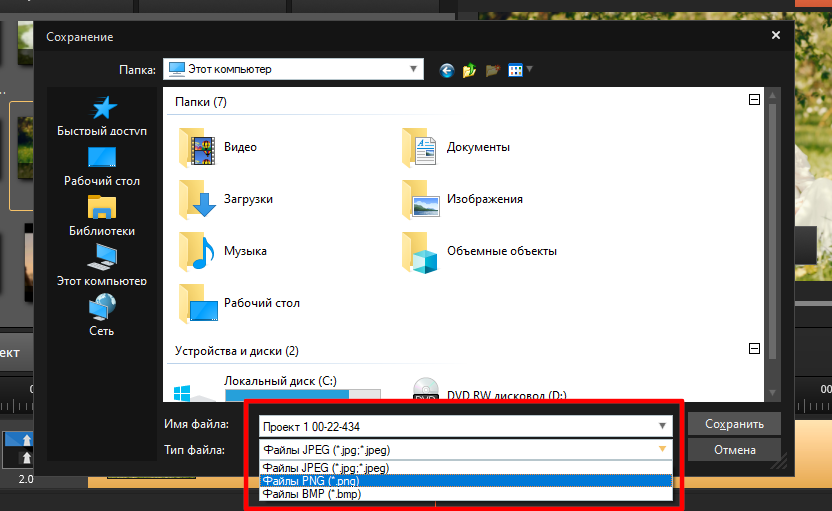Select Сеть in the left sidebar
832x511 pixels.
coord(102,315)
